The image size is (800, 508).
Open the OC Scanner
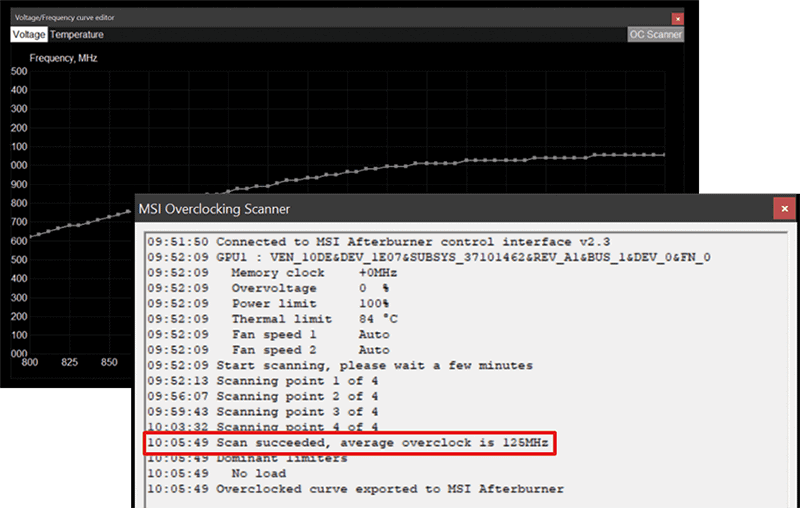(x=655, y=34)
